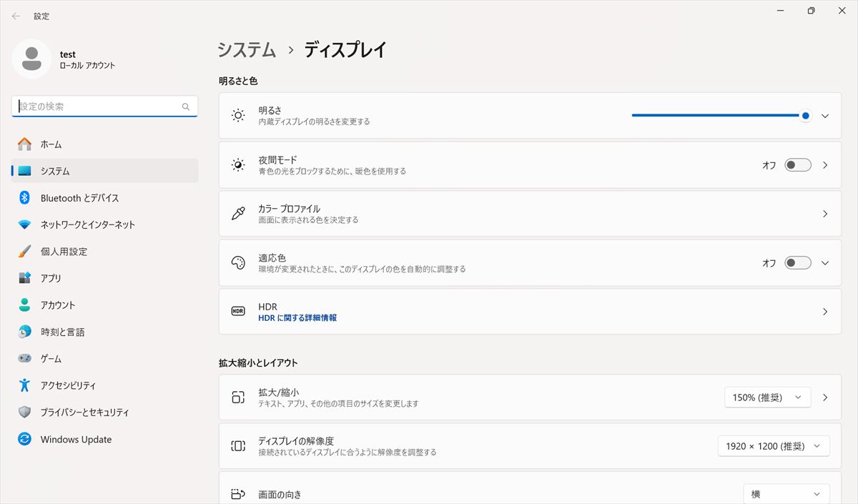This screenshot has width=858, height=504.
Task: Click the 明るさ sun icon
Action: coord(238,115)
